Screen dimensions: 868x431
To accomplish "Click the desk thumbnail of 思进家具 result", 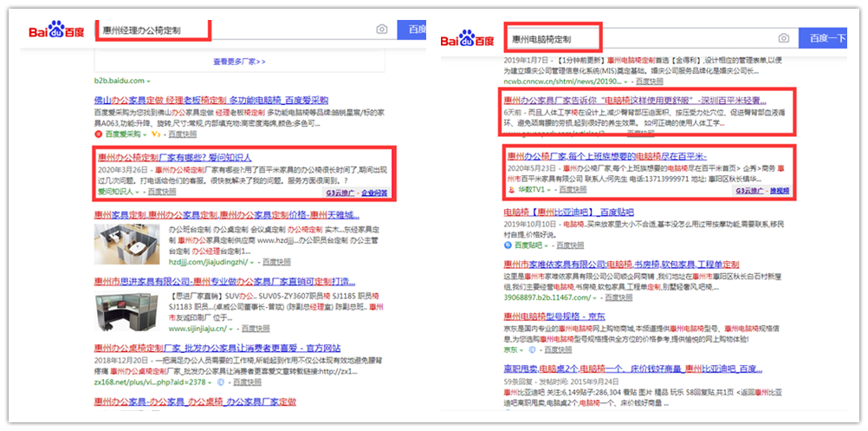I will [x=126, y=312].
